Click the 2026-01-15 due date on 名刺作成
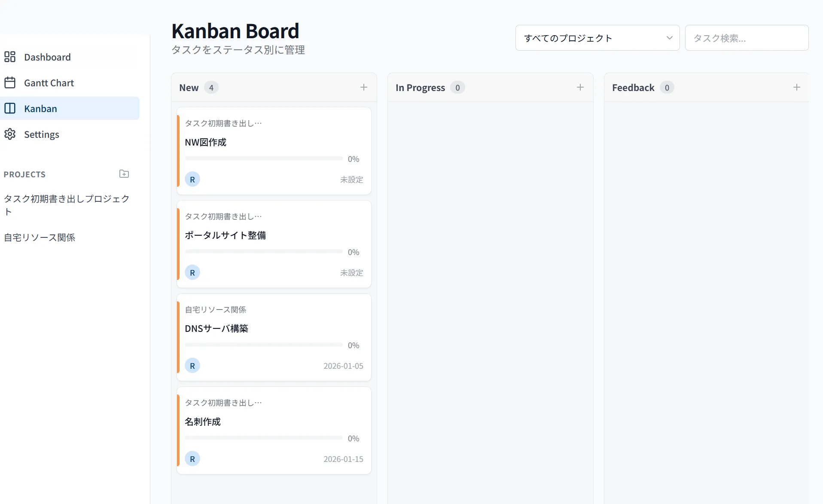This screenshot has height=504, width=823. (343, 459)
